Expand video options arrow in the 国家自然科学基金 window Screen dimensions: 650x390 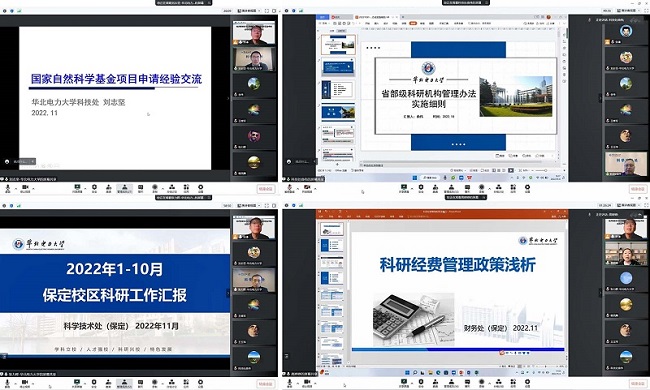click(34, 188)
